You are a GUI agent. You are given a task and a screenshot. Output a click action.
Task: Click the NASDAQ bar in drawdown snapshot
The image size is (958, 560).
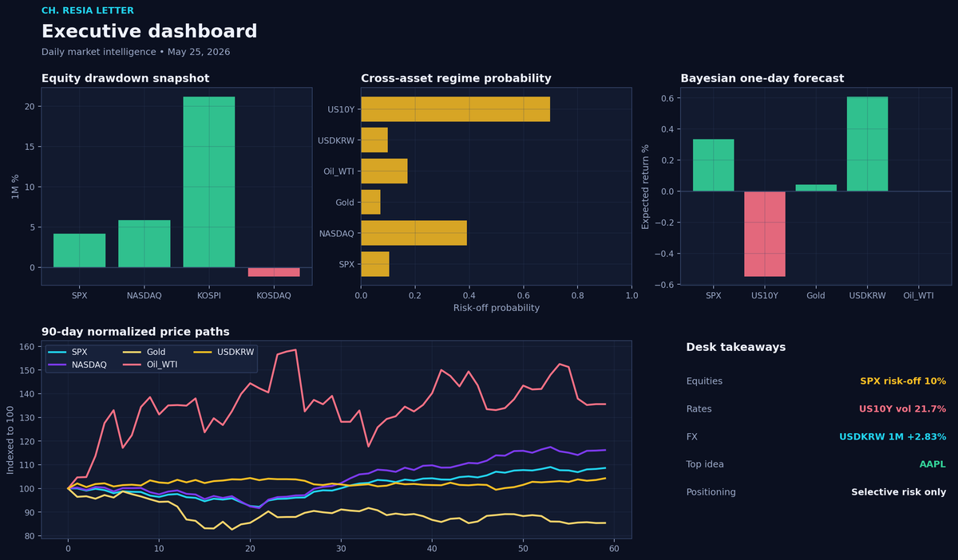click(144, 243)
